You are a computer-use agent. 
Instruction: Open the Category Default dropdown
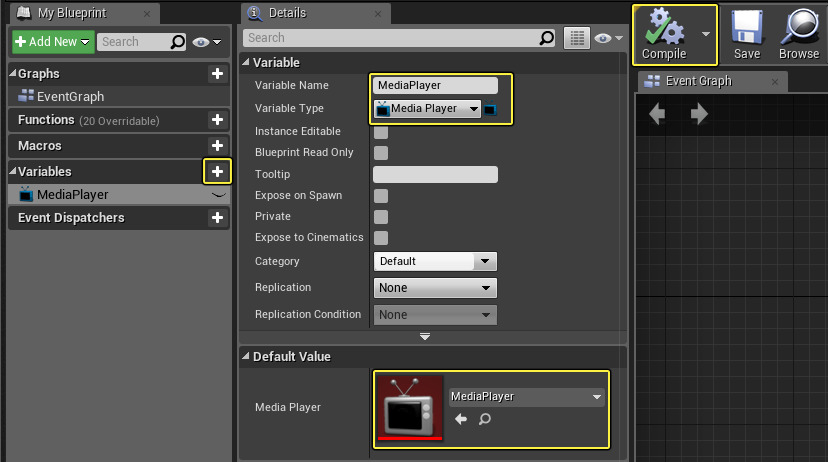tap(435, 261)
